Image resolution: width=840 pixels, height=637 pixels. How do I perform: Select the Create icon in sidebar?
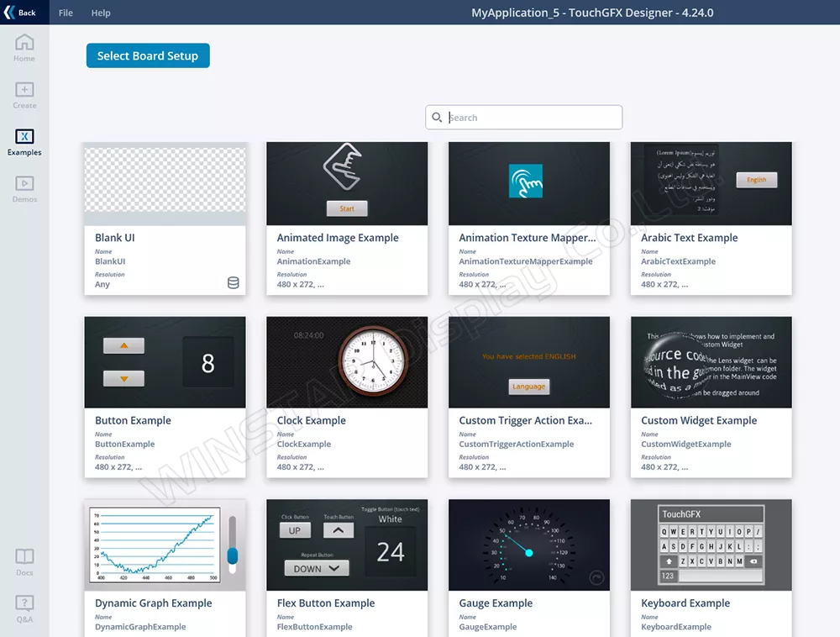click(x=24, y=91)
